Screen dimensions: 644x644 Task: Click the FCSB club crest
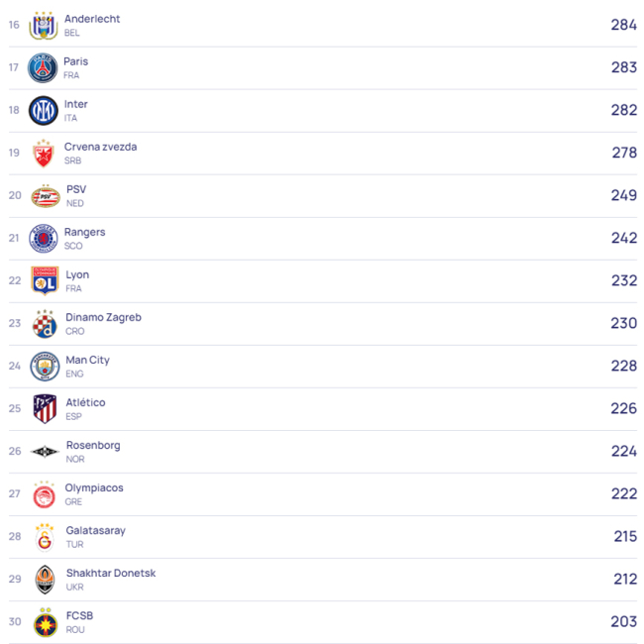[45, 622]
